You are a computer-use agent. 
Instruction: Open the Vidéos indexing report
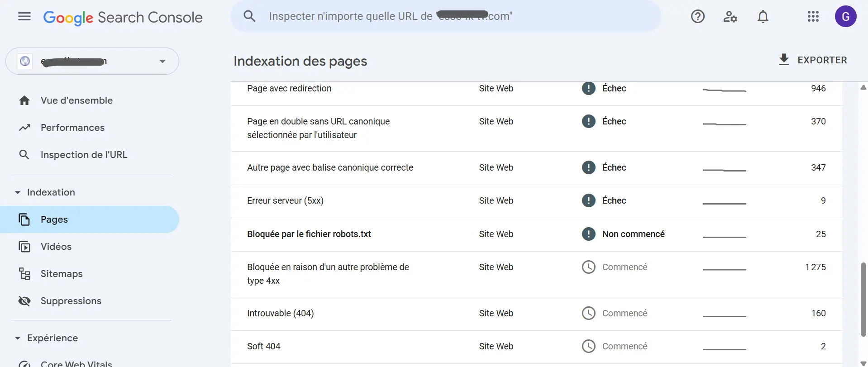click(x=56, y=247)
